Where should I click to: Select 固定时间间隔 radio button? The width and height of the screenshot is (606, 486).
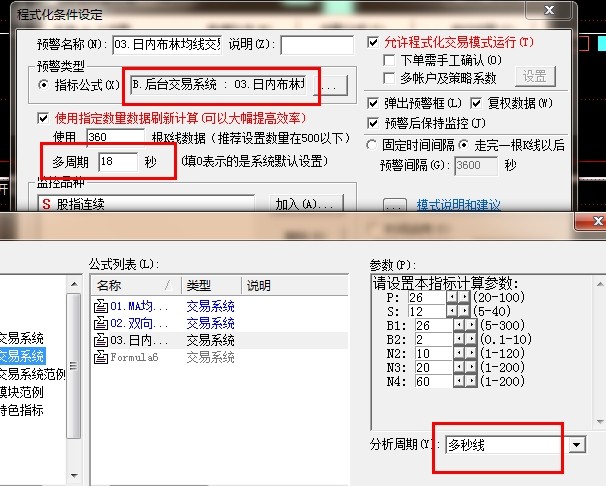coord(371,145)
